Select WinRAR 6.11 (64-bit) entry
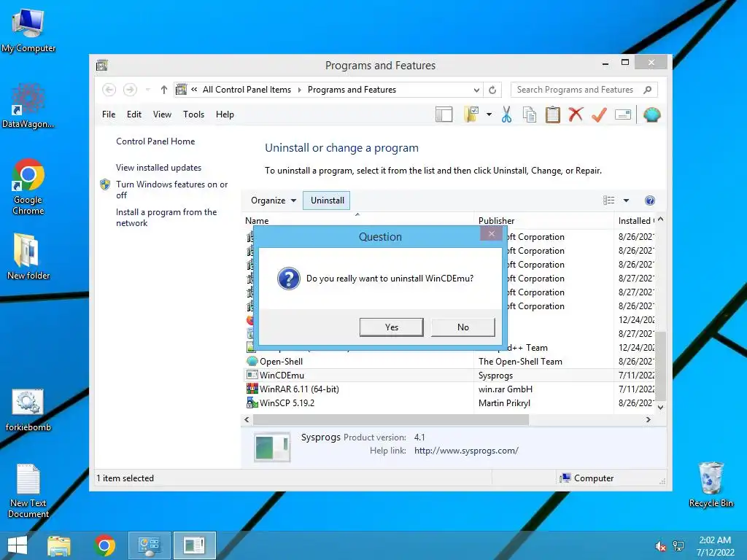 pos(449,389)
